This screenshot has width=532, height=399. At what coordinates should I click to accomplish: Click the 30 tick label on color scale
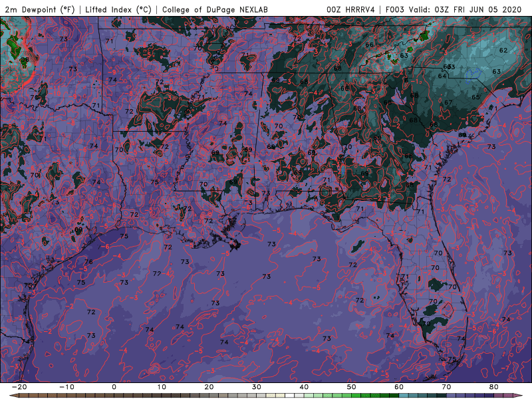(257, 387)
